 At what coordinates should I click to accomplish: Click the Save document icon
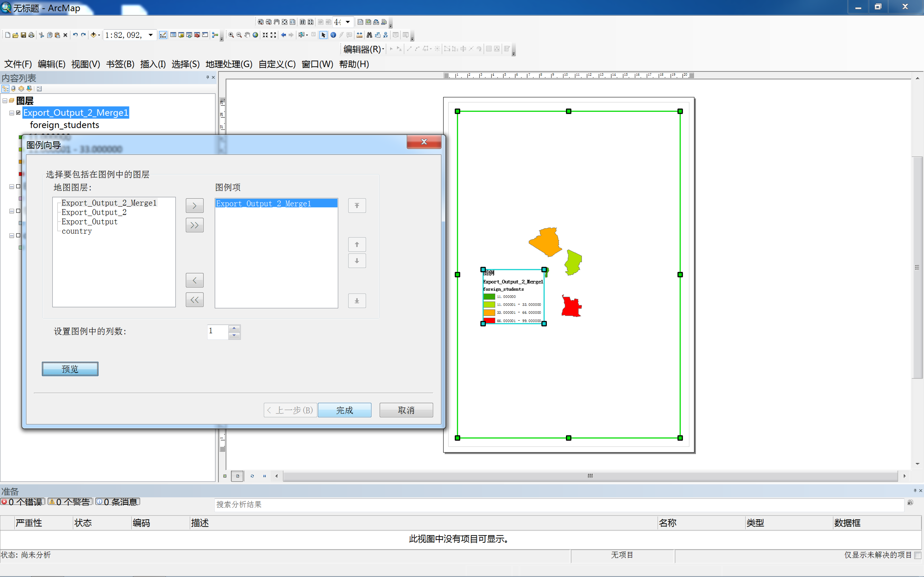coord(23,35)
